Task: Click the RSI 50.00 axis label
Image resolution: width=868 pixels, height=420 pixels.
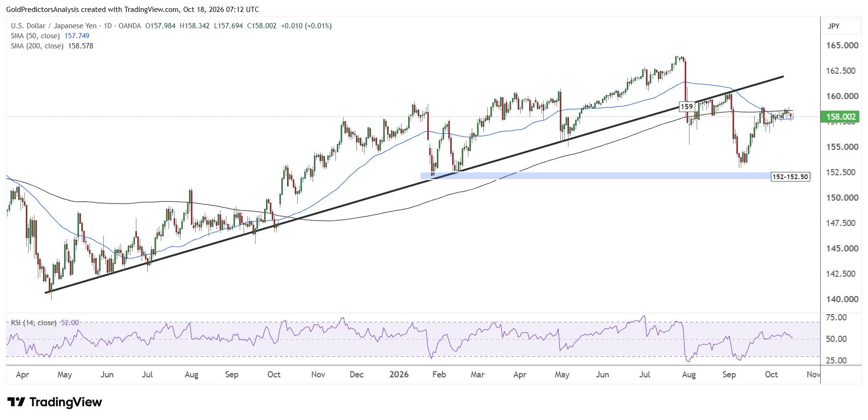Action: pos(836,339)
